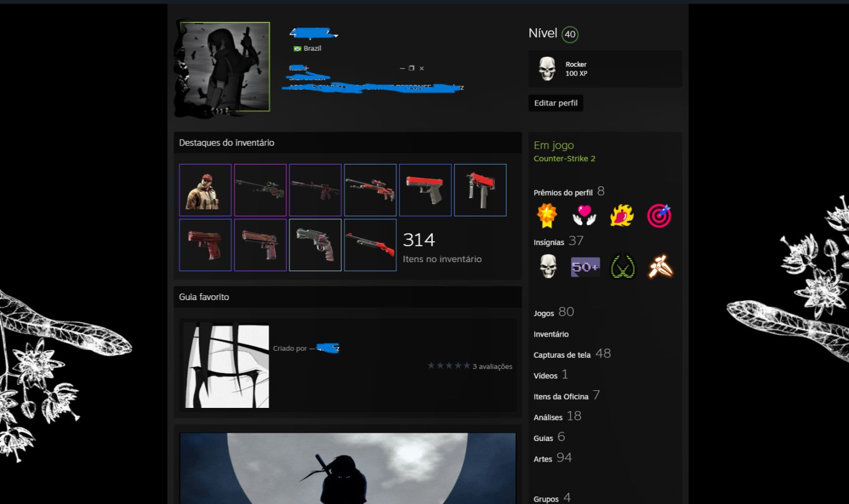Open the Jogos games list
Viewport: 849px width, 504px height.
[544, 314]
